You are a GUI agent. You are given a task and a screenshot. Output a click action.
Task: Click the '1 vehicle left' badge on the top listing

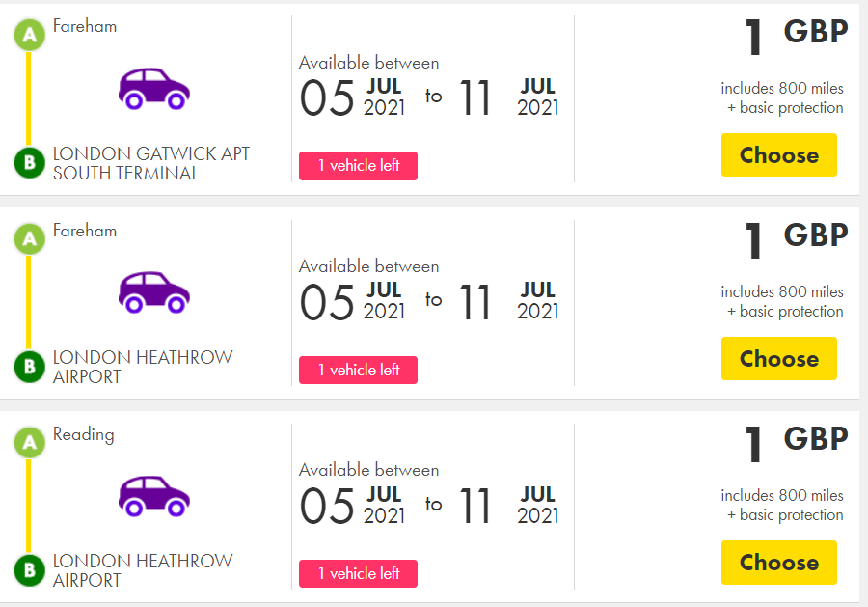[358, 165]
